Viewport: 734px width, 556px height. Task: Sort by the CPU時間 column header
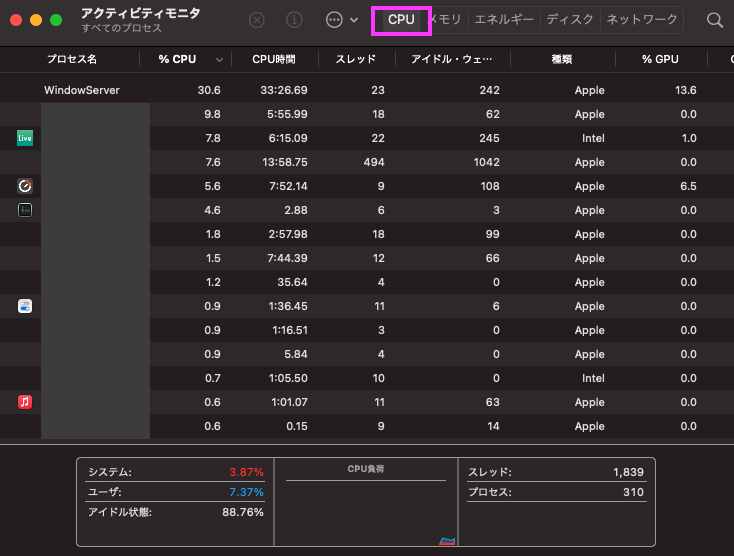pos(274,59)
